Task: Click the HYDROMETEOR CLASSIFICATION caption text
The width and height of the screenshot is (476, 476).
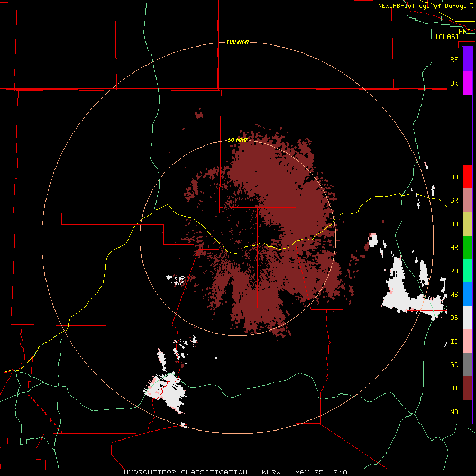Action: pos(186,472)
